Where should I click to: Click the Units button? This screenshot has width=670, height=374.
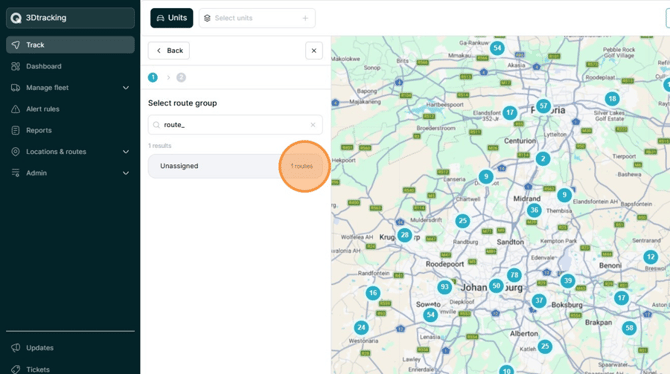pyautogui.click(x=171, y=18)
